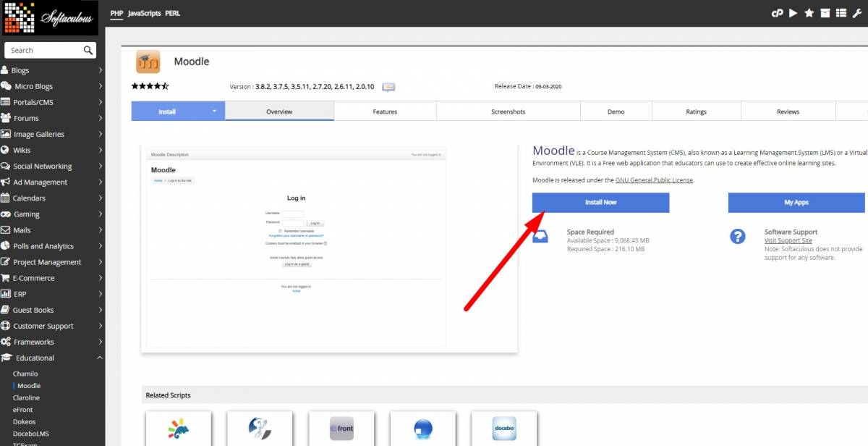Expand the Social Networking category chevron
Screen dimensions: 868x446
tap(100, 166)
